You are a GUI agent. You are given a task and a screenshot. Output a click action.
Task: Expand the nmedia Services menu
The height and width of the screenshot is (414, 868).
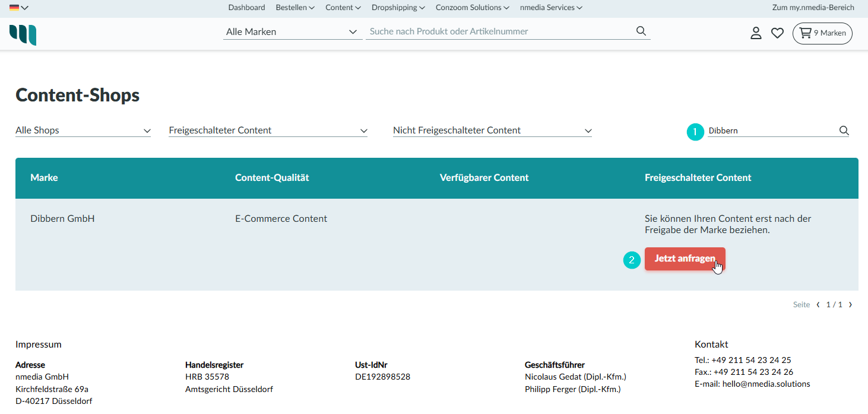point(551,8)
